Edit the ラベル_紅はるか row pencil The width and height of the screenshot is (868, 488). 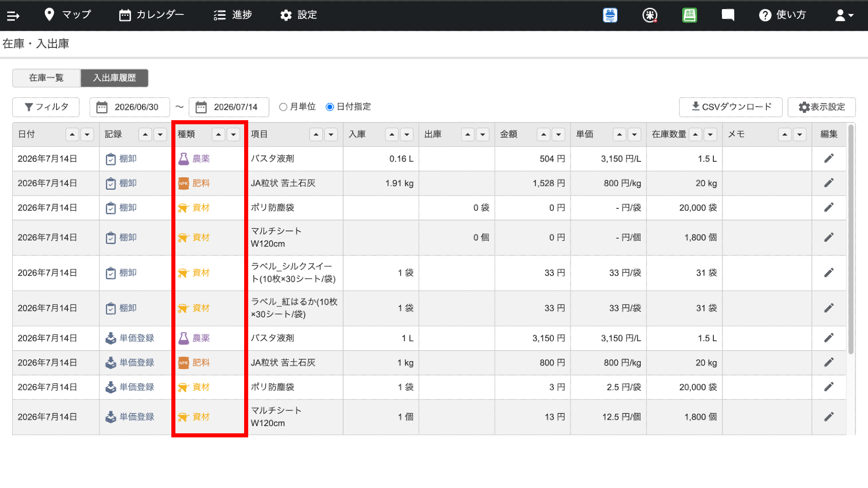point(829,308)
